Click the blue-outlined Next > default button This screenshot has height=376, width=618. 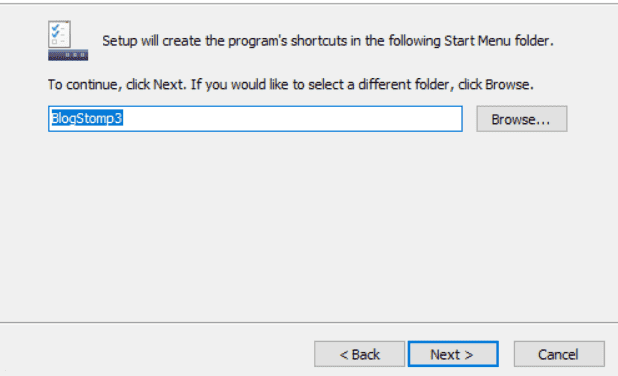[x=453, y=354]
